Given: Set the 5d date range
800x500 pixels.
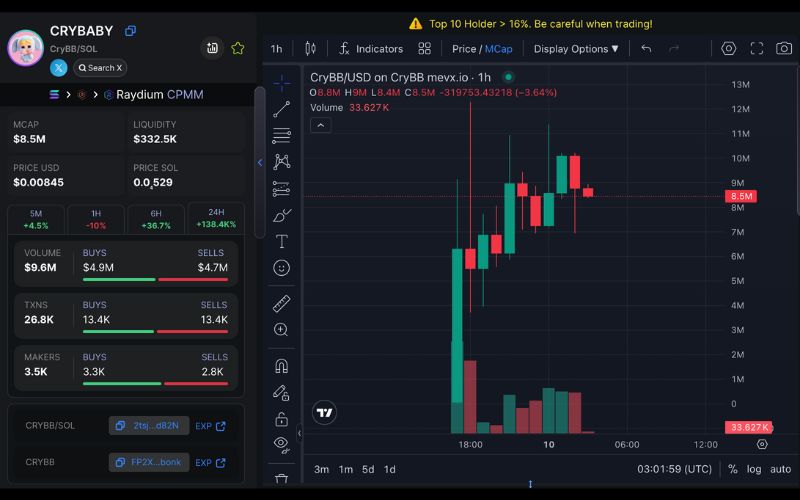Looking at the screenshot, I should point(368,469).
